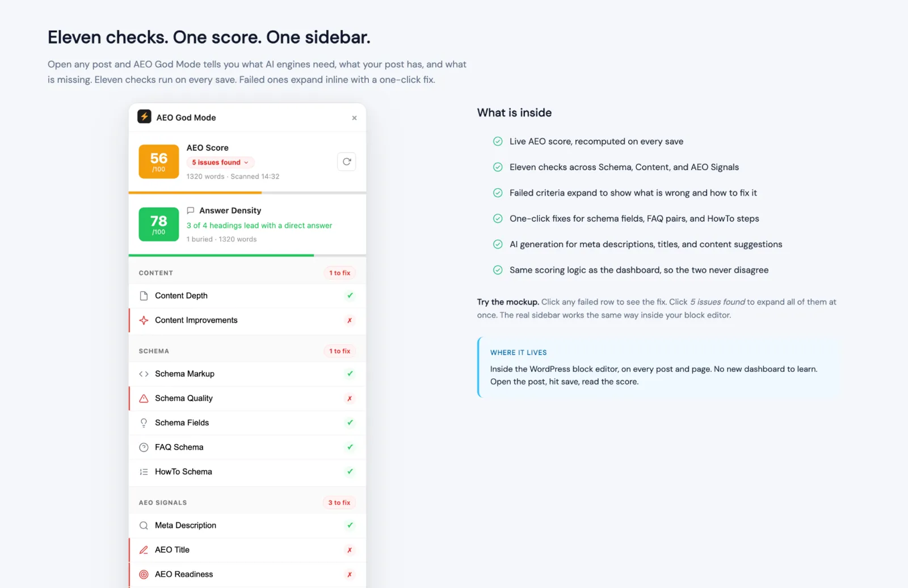Click the AEO Signals '3 to fix' badge

pyautogui.click(x=339, y=502)
